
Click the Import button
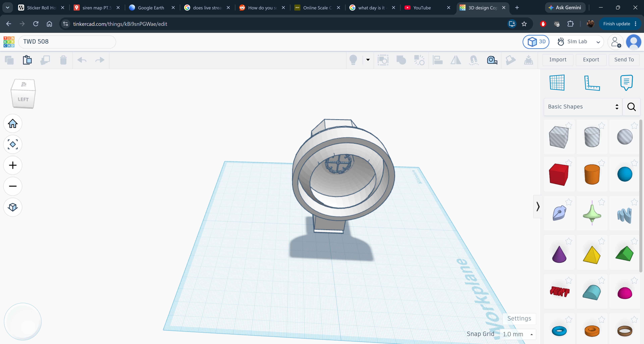tap(558, 60)
